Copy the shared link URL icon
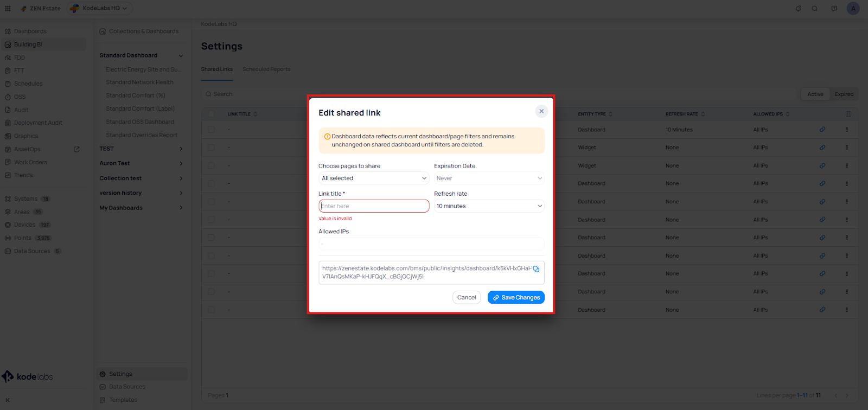 coord(536,269)
